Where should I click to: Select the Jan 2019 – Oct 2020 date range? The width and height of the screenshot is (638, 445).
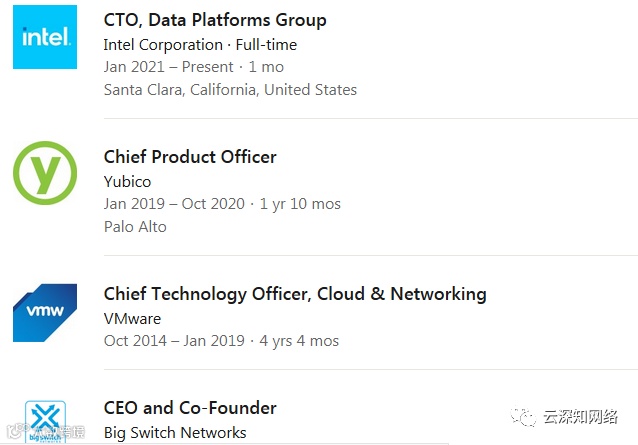coord(174,204)
